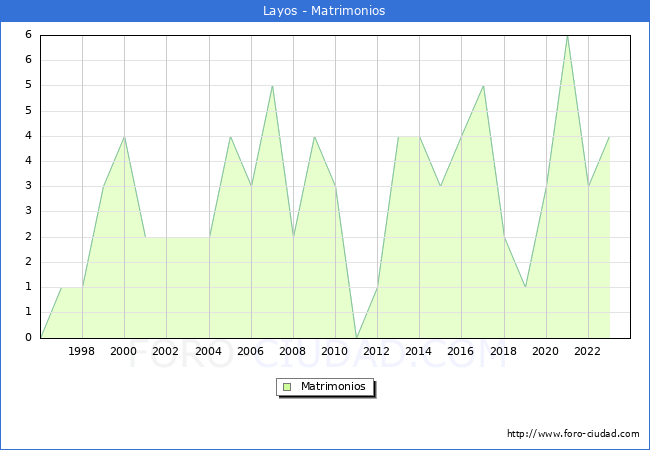Select the 2007 peak data point
The height and width of the screenshot is (450, 650).
pos(272,86)
